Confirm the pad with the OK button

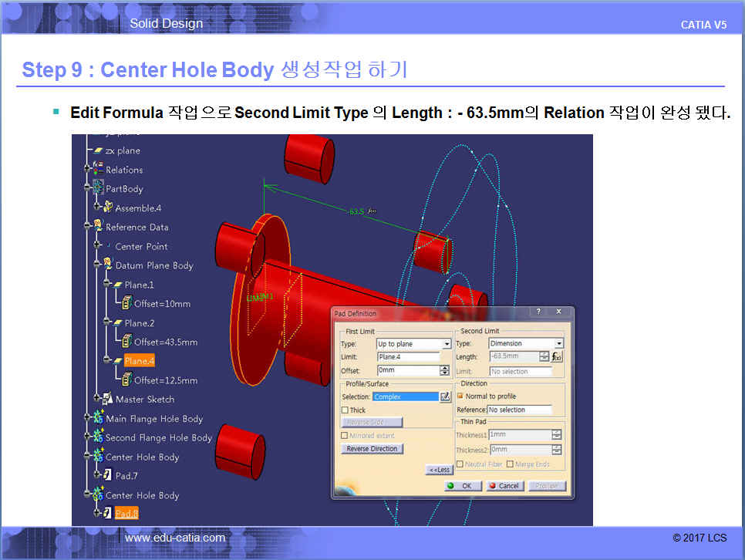[463, 486]
